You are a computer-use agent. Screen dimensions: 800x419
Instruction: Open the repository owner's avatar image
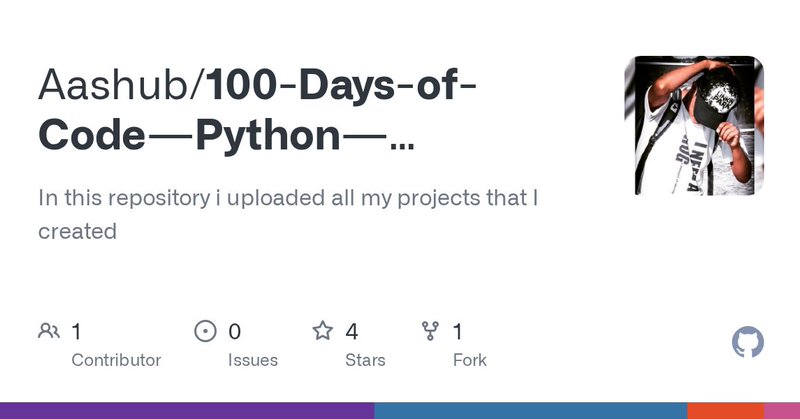[x=694, y=125]
